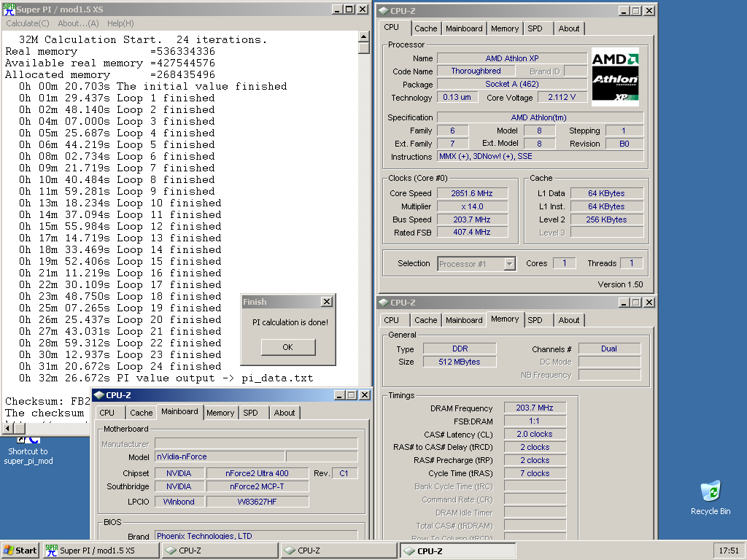747x560 pixels.
Task: Click the LPCIO W83627HF field
Action: click(x=258, y=502)
